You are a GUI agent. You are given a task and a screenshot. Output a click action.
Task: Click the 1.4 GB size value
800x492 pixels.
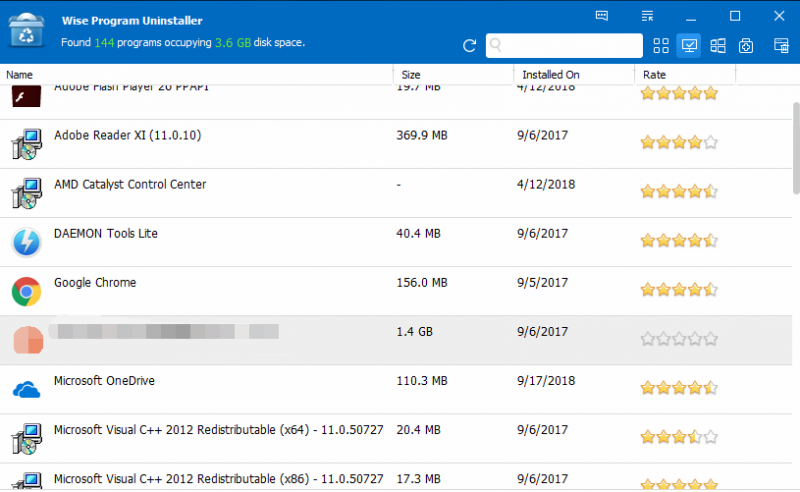(x=414, y=332)
